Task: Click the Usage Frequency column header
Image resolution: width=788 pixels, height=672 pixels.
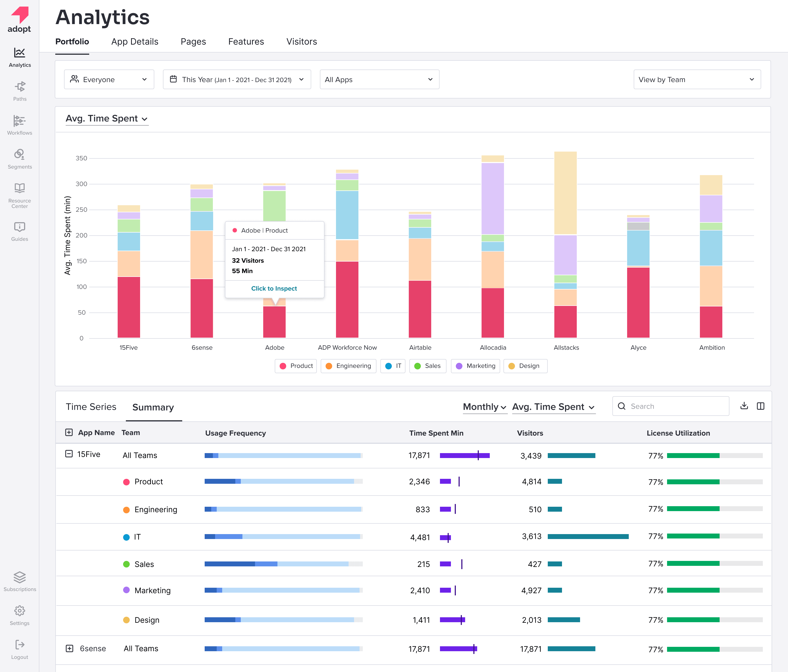Action: [x=235, y=433]
